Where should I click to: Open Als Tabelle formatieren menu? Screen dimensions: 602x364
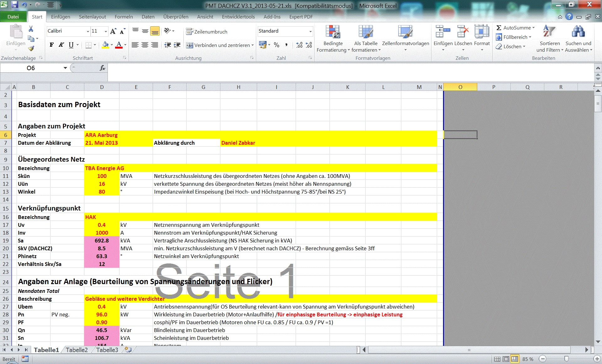click(366, 39)
